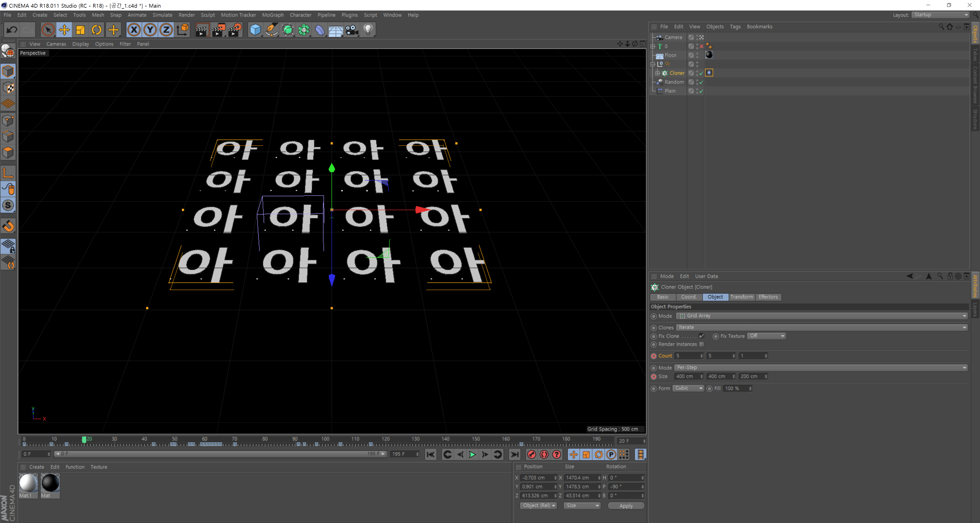Toggle Random effector enable checkmark
The height and width of the screenshot is (523, 980).
coord(701,82)
